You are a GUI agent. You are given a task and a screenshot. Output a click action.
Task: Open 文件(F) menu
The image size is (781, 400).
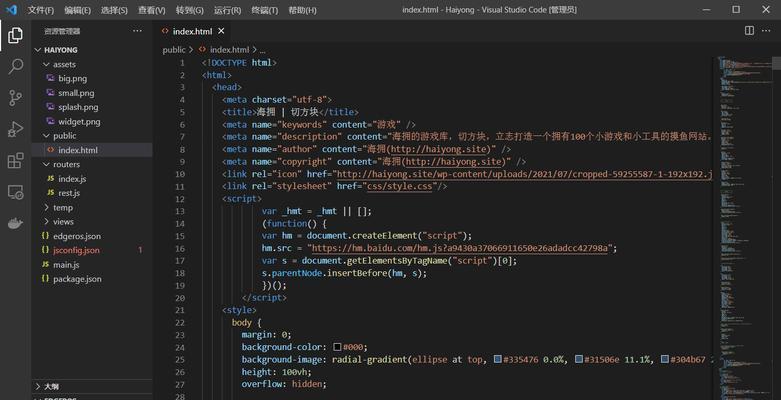41,10
